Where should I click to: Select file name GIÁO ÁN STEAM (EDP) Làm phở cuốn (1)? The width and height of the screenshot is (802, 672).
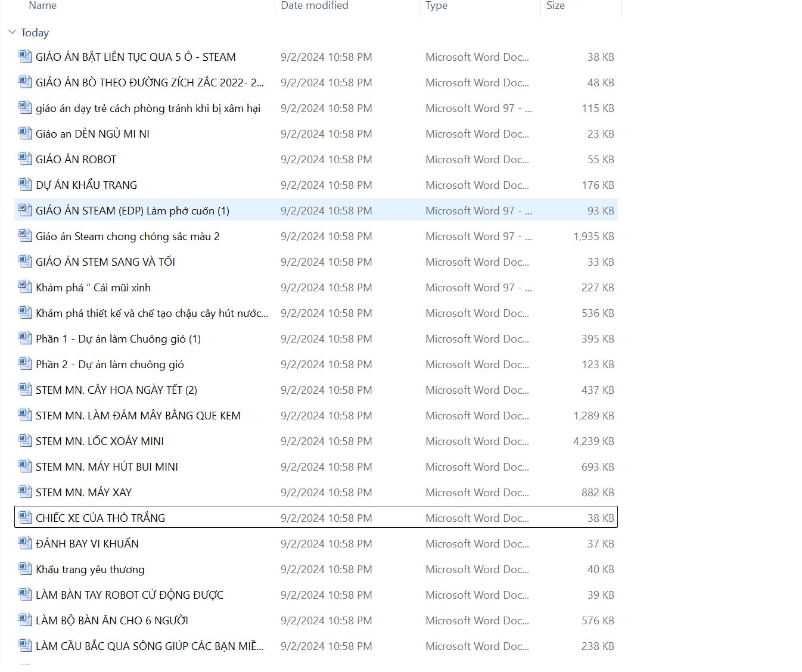coord(132,211)
